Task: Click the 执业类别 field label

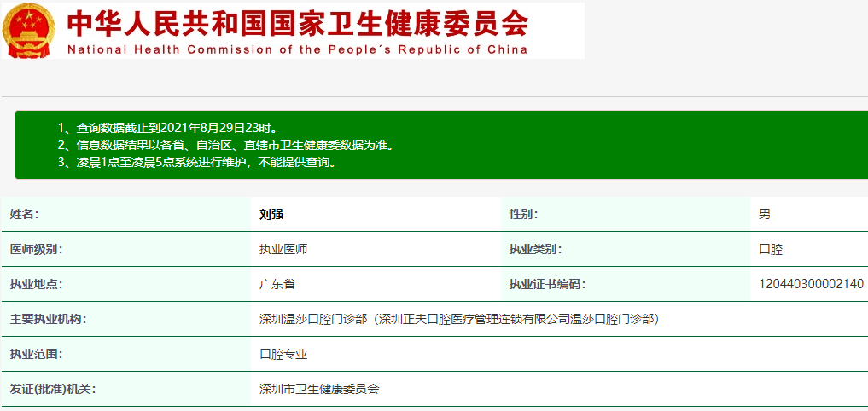Action: click(535, 250)
